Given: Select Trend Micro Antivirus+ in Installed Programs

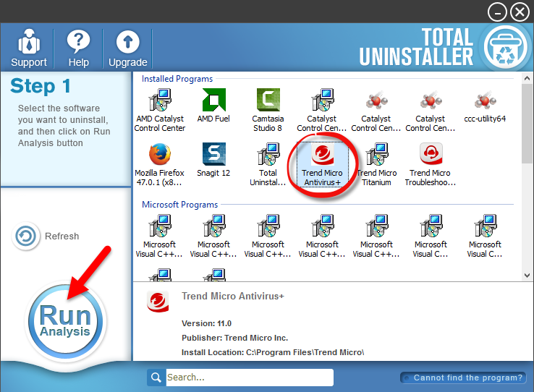Looking at the screenshot, I should point(322,164).
